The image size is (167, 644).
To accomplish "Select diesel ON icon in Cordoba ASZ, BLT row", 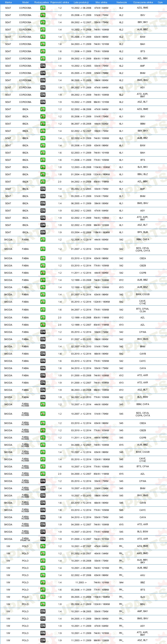I will pyautogui.click(x=43, y=102).
